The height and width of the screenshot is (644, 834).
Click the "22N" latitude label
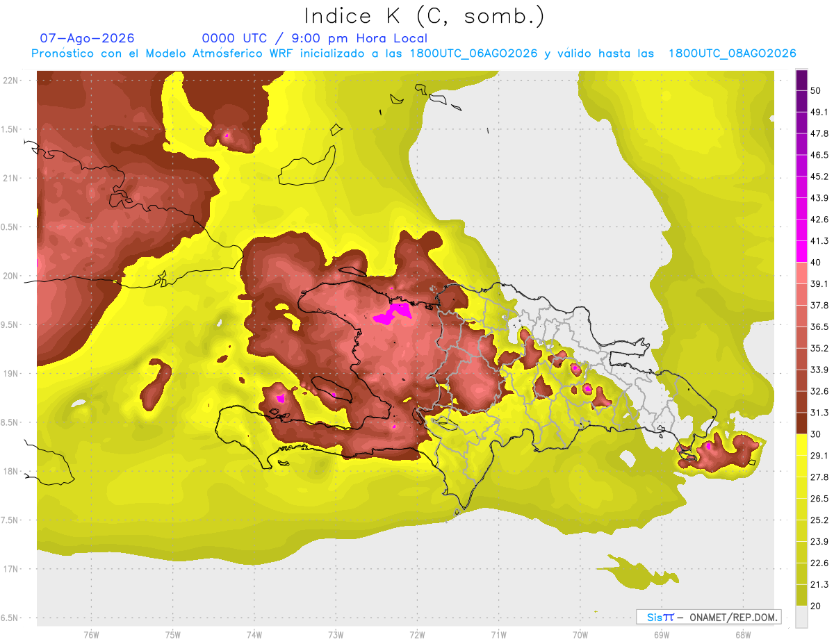(x=10, y=81)
